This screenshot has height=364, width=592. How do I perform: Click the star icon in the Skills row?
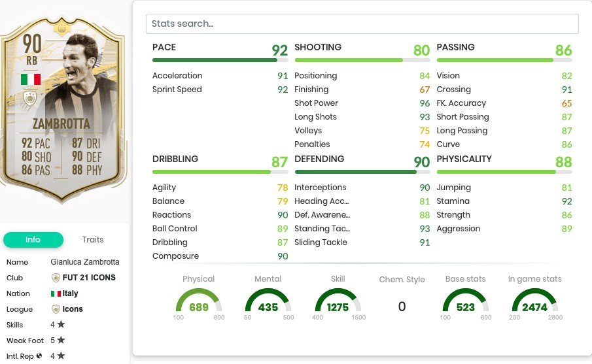pyautogui.click(x=61, y=325)
